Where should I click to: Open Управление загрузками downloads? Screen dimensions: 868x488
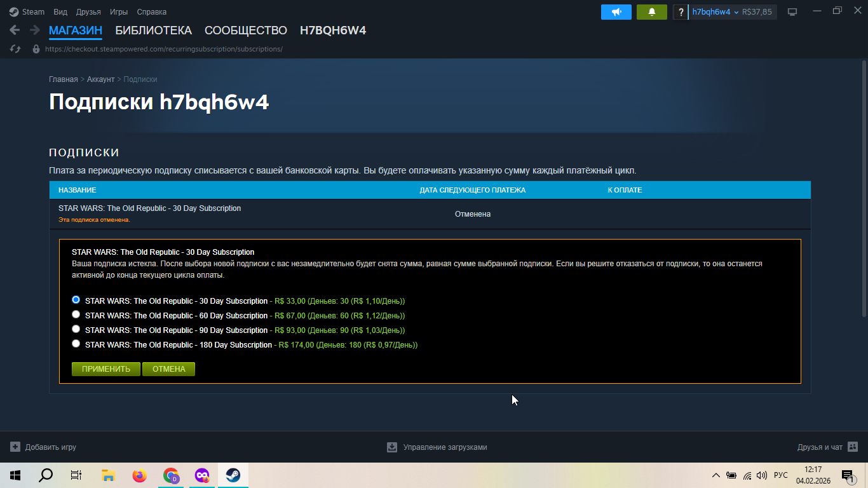coord(437,447)
